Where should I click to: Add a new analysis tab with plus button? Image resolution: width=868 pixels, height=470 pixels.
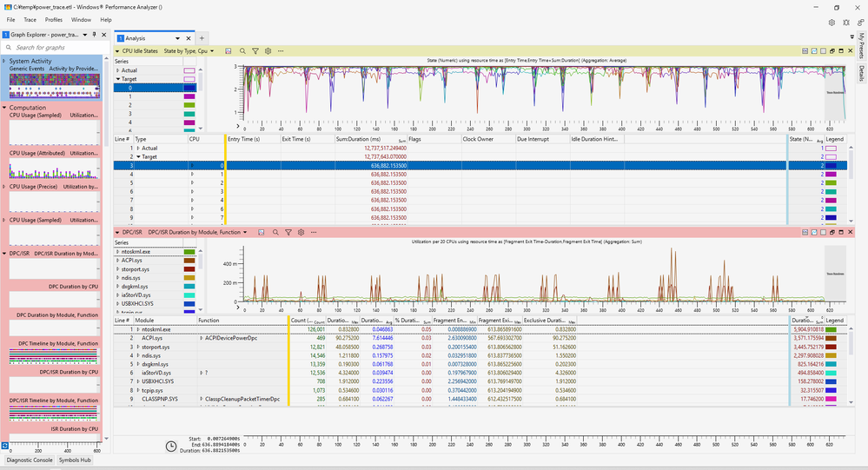point(202,38)
